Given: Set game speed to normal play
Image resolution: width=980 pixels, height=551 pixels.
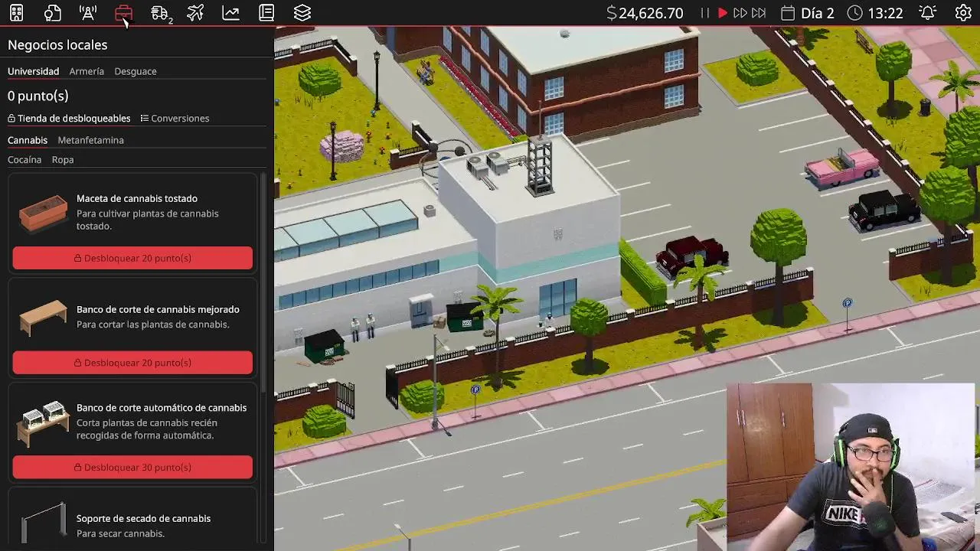Looking at the screenshot, I should click(722, 13).
